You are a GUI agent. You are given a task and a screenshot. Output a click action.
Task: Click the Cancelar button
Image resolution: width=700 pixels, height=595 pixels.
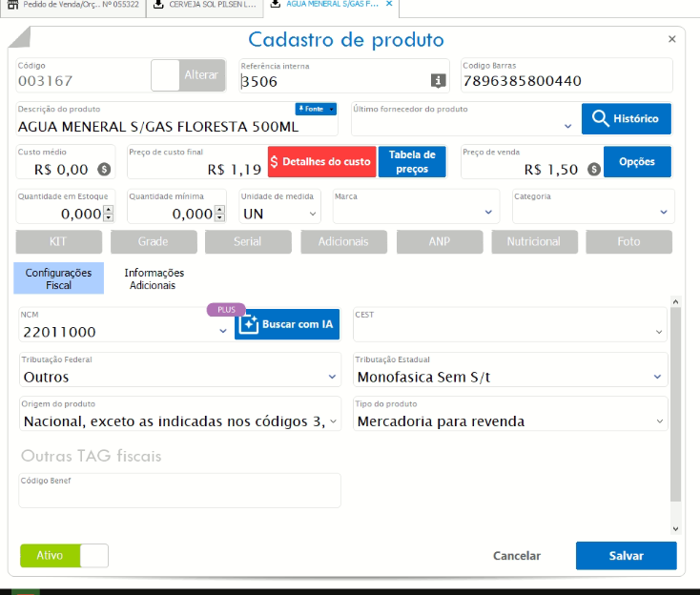click(516, 556)
